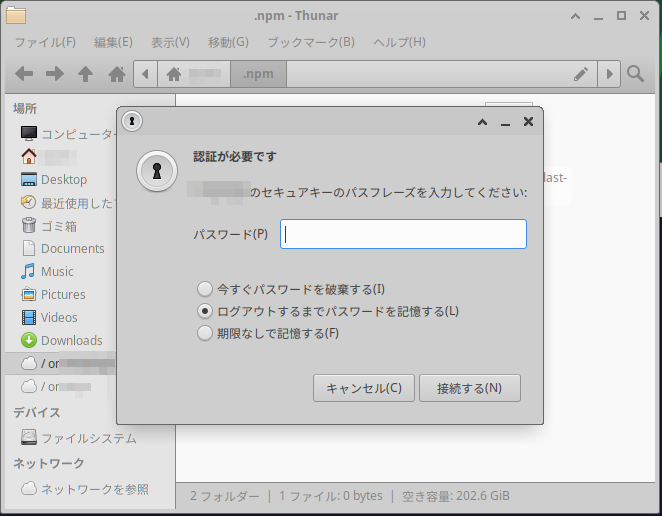Roll up dialog with title bar arrow
This screenshot has width=662, height=516.
click(x=482, y=122)
